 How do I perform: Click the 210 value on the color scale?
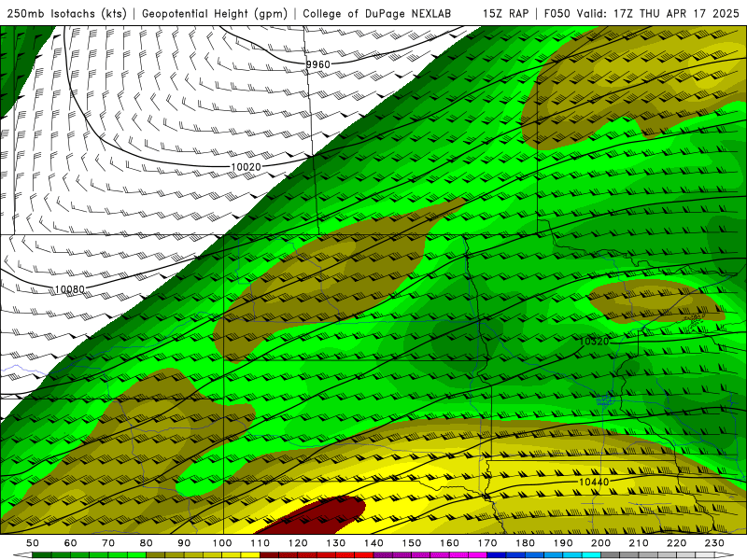point(640,543)
